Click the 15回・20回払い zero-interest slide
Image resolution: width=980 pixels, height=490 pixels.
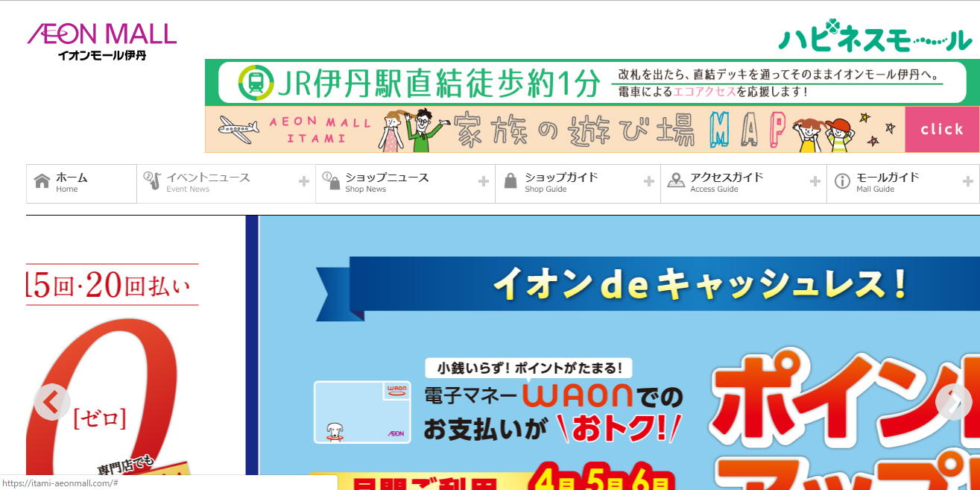click(136, 353)
